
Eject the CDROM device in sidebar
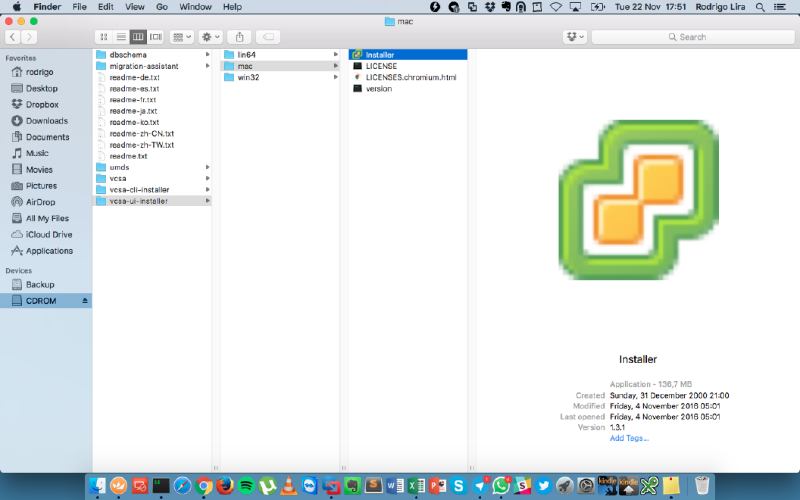point(85,301)
